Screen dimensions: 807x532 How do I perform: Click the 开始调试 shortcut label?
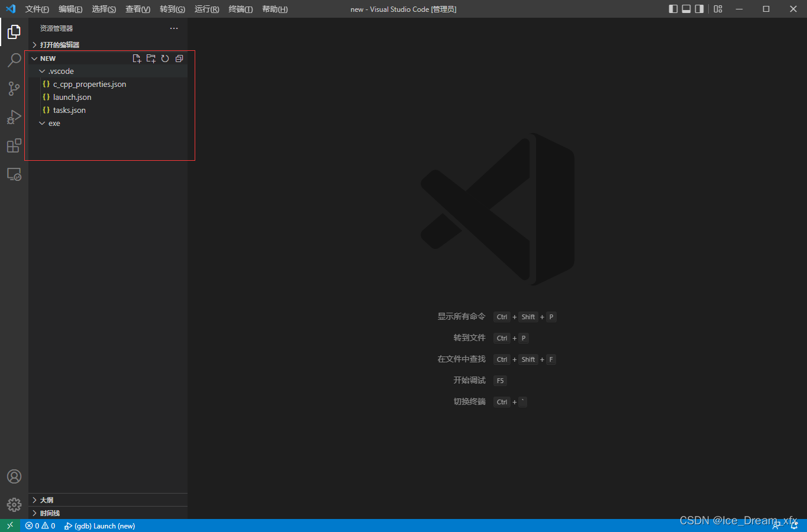(x=469, y=381)
